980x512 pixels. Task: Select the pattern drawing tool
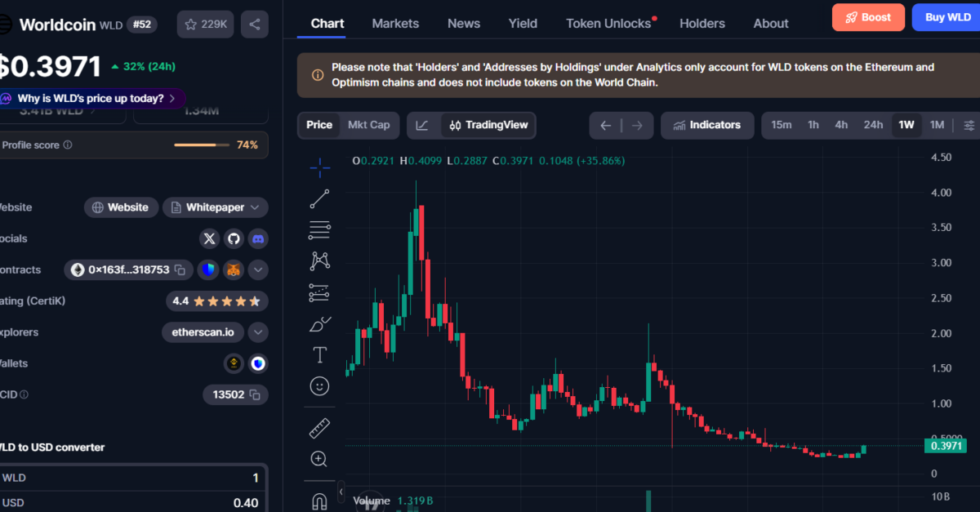pyautogui.click(x=319, y=260)
